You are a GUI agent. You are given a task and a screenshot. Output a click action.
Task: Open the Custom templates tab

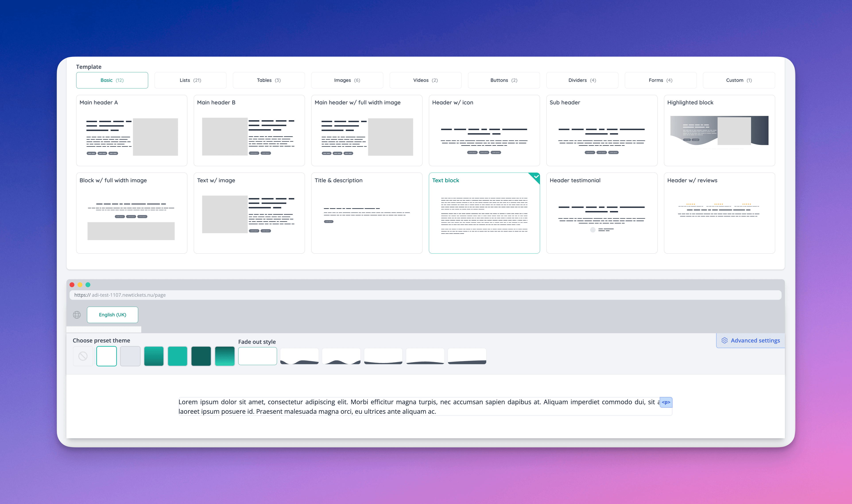[738, 80]
